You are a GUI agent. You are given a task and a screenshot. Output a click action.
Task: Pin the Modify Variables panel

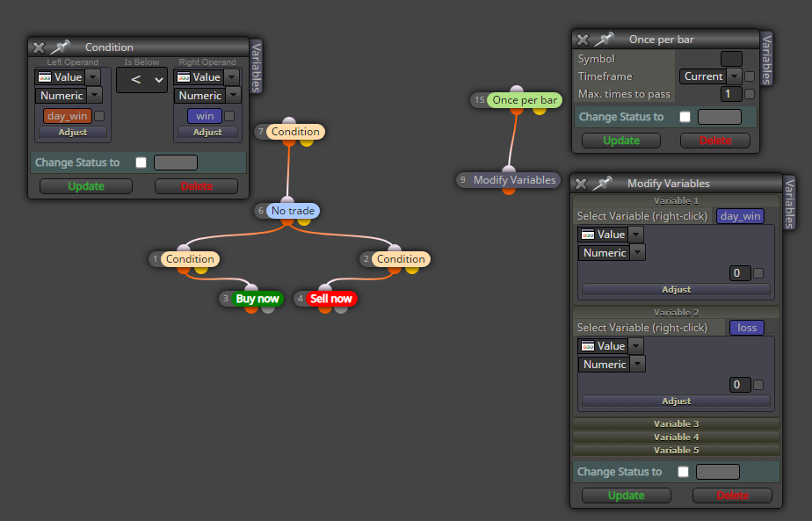[x=602, y=184]
